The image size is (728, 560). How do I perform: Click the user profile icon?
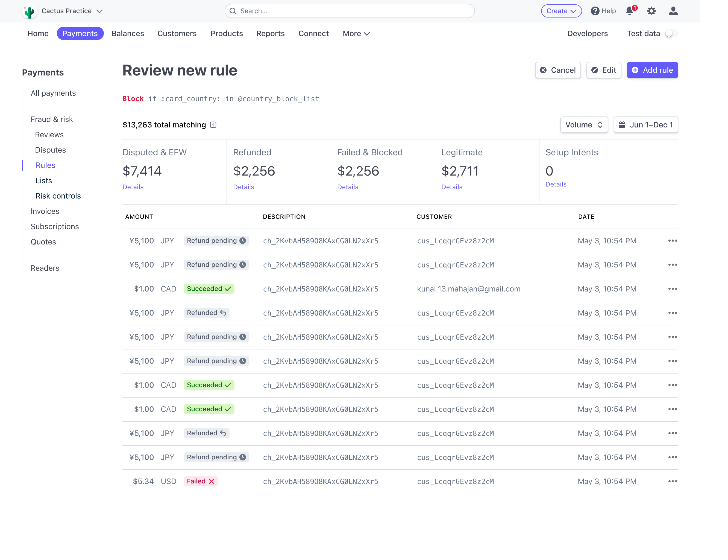(x=673, y=11)
